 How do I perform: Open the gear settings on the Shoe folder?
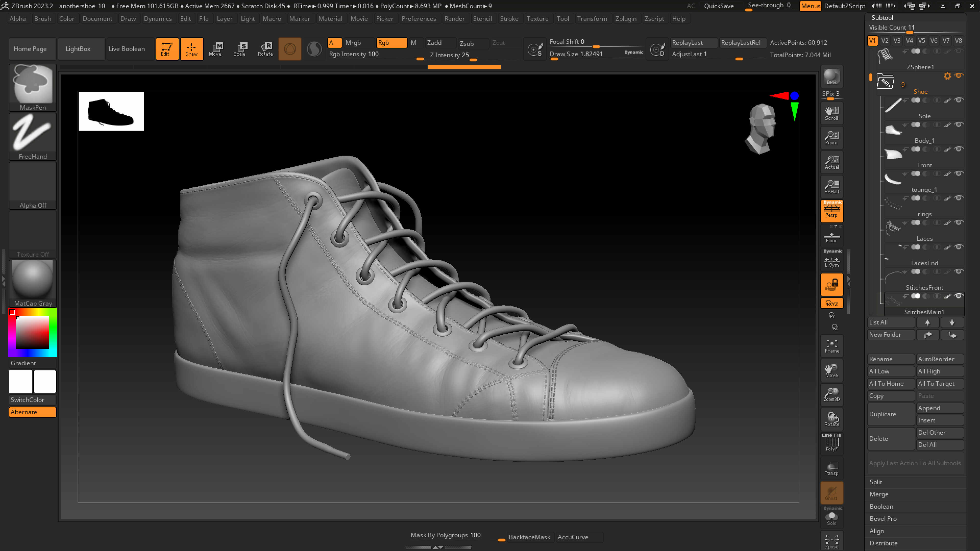pos(947,76)
